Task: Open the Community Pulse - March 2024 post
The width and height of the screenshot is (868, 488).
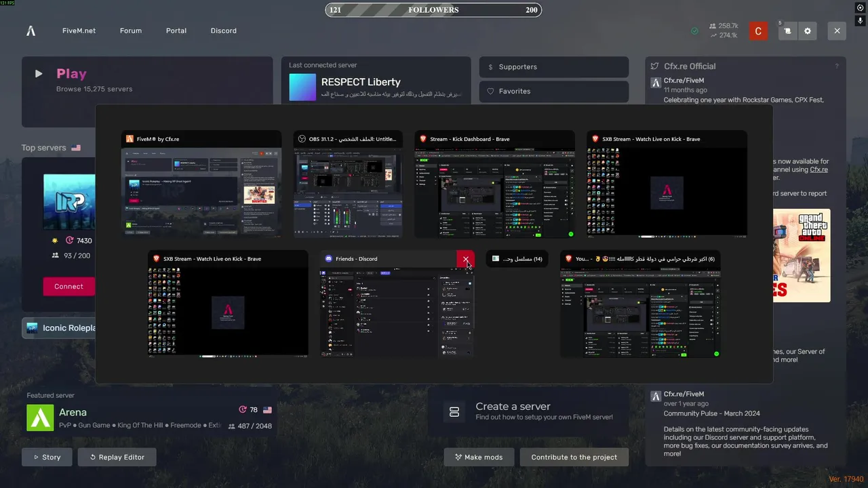Action: (711, 413)
